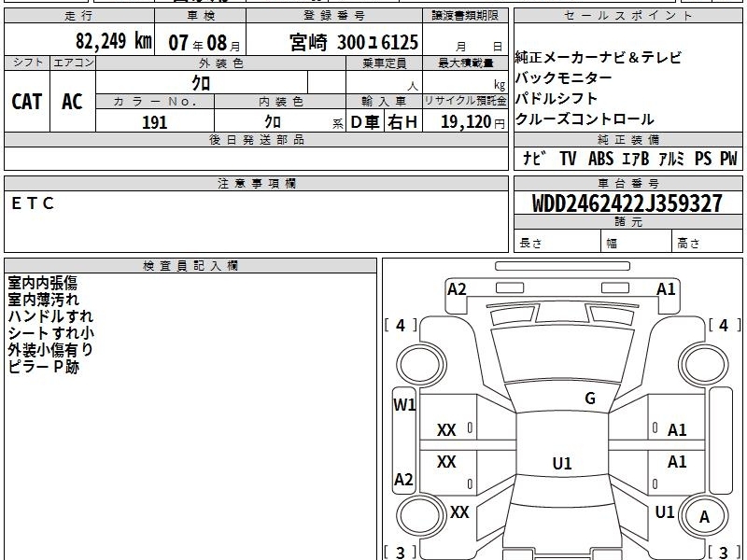Click the 車検 column header
The image size is (747, 560).
201,16
